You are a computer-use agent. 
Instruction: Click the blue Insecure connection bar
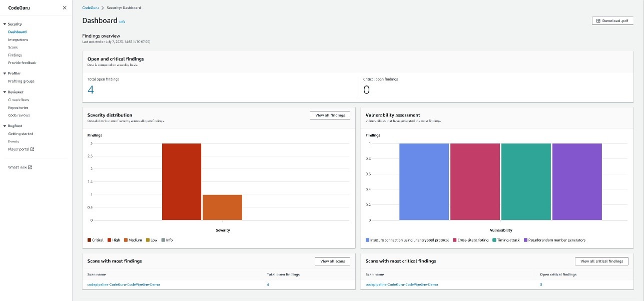pyautogui.click(x=424, y=181)
